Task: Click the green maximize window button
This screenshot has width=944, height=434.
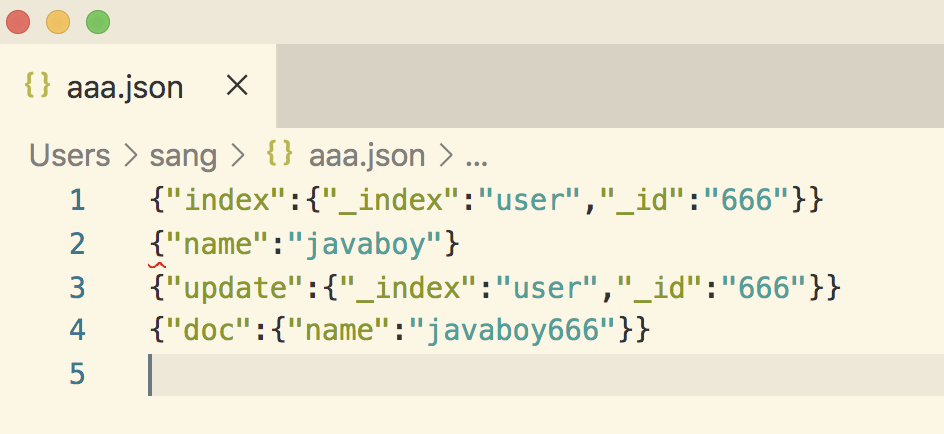Action: pos(97,21)
